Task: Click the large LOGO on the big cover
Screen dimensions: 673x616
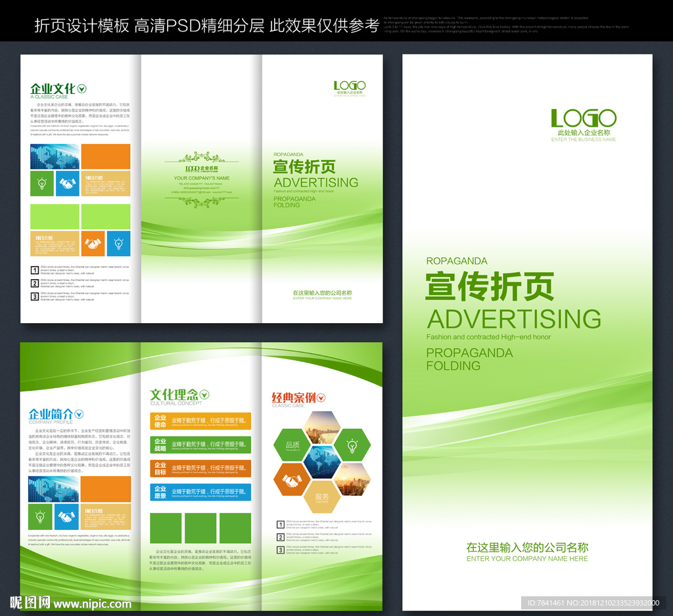Action: coord(584,118)
